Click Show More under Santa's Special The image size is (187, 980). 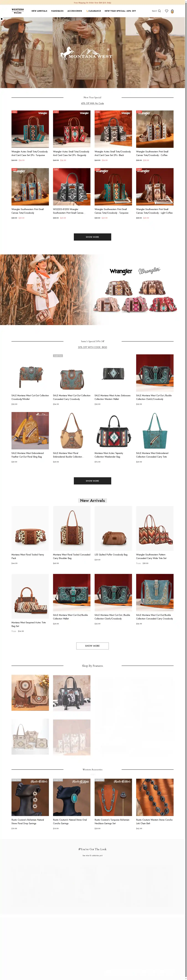coord(93,481)
